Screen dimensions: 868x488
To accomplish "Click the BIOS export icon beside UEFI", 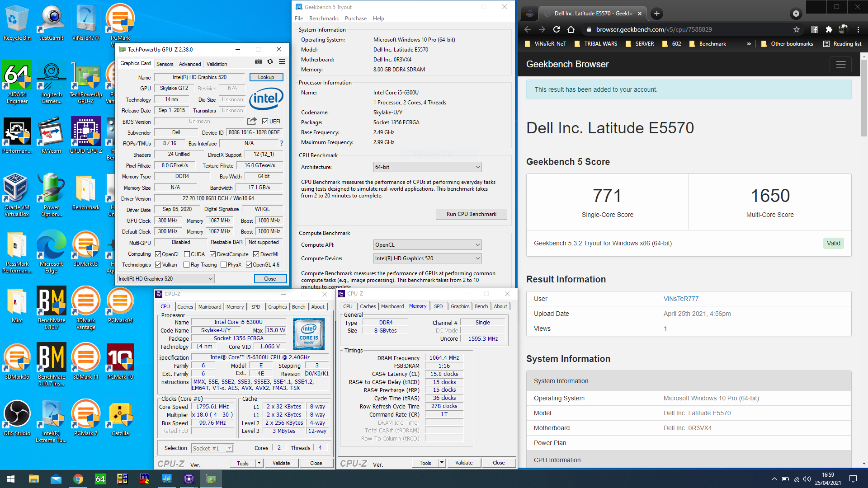I will coord(252,121).
